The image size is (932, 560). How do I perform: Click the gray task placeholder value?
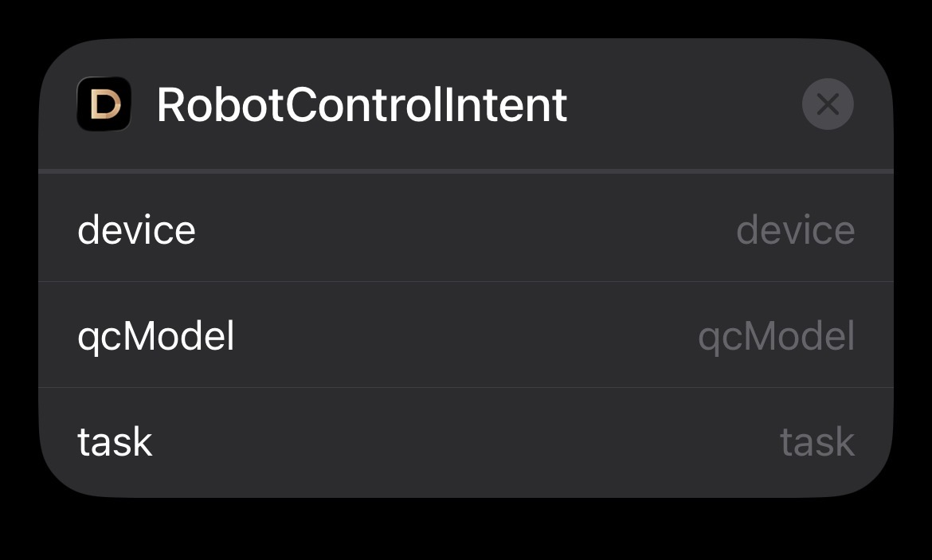pyautogui.click(x=816, y=441)
